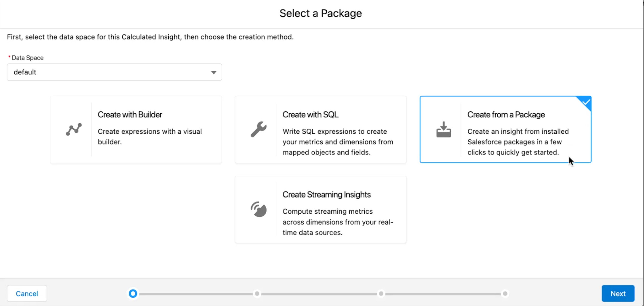The height and width of the screenshot is (306, 644).
Task: Choose Create Streaming Insights title
Action: point(326,195)
